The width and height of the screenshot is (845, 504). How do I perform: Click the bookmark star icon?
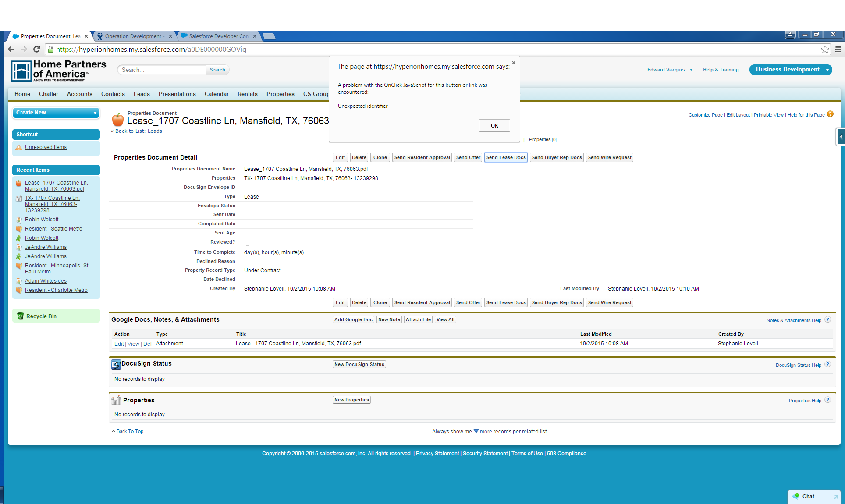(x=825, y=50)
